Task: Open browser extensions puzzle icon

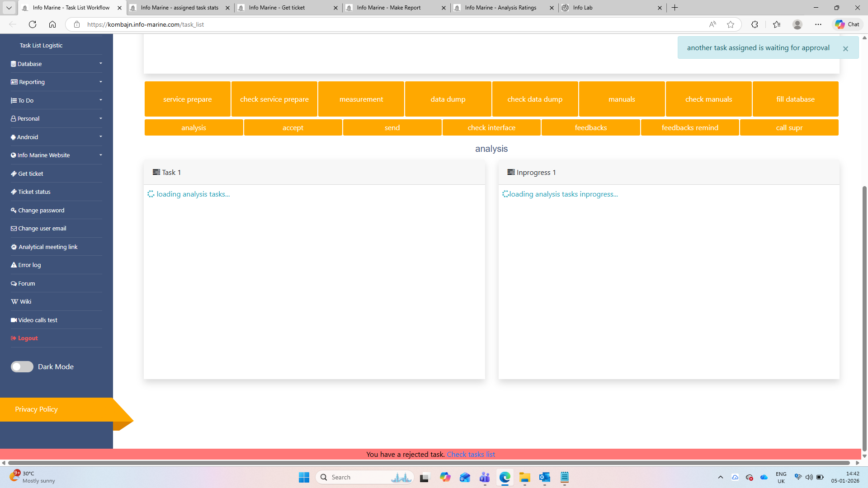Action: pos(755,24)
